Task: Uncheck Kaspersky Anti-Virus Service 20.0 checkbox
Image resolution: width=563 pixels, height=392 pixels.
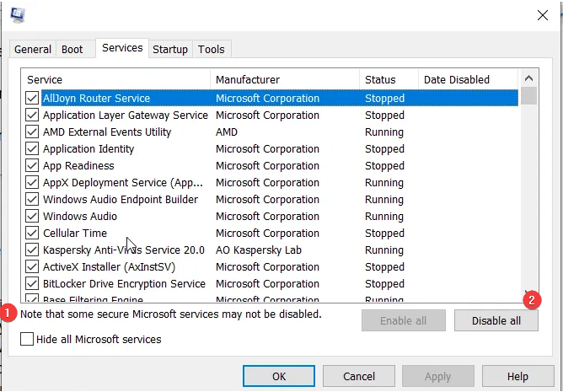Action: pyautogui.click(x=32, y=250)
